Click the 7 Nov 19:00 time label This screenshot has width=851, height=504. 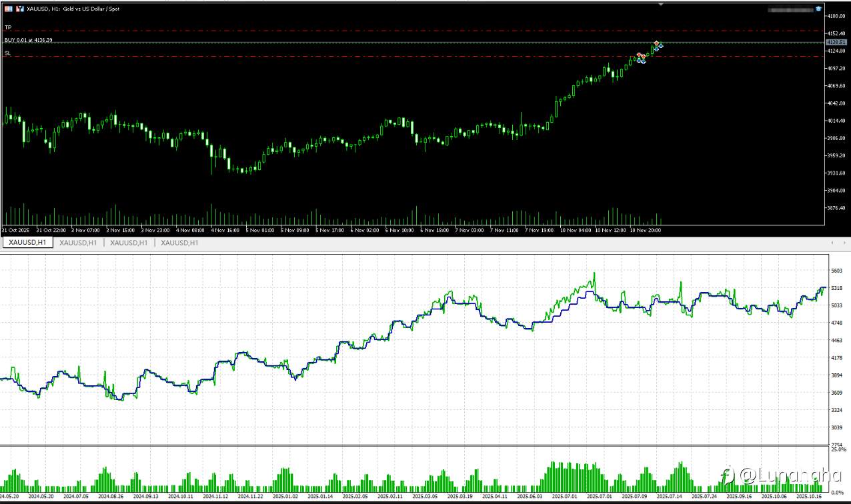[x=539, y=230]
